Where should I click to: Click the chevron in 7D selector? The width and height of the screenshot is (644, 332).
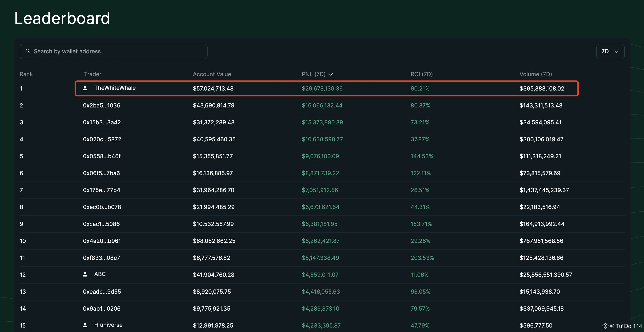617,51
